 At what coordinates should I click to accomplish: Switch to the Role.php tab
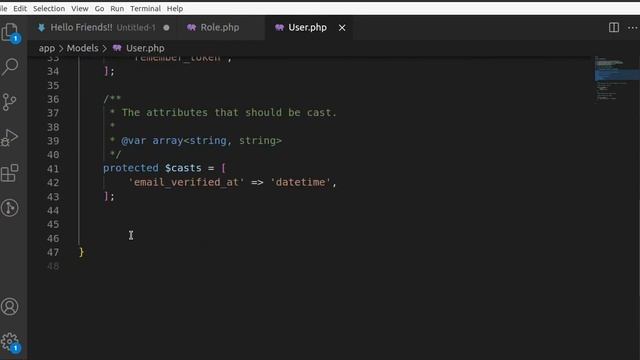[x=221, y=28]
